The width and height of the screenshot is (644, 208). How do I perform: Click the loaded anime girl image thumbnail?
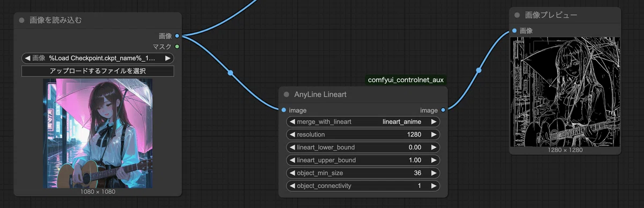[x=98, y=133]
